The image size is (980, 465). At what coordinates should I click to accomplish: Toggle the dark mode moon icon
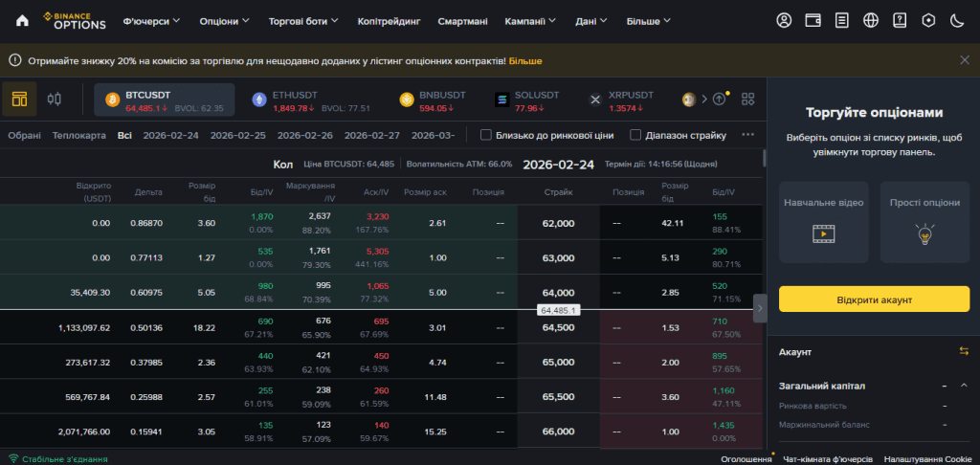(x=957, y=21)
